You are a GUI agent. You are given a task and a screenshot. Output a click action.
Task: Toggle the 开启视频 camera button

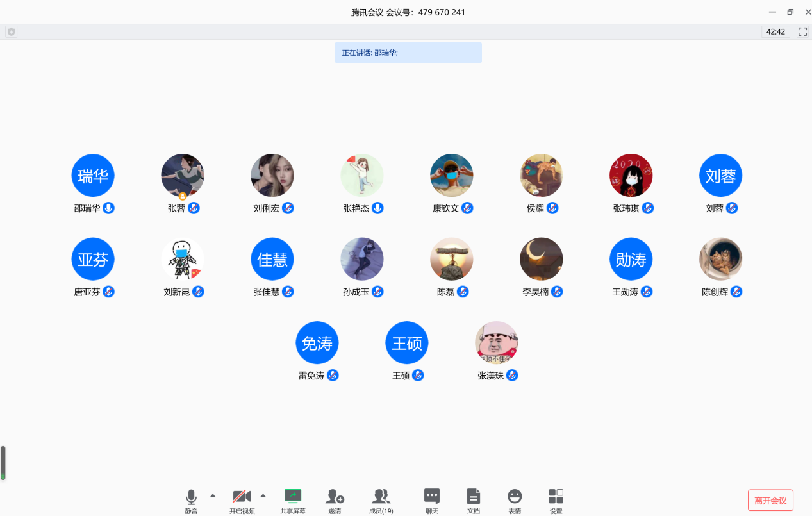pos(242,497)
